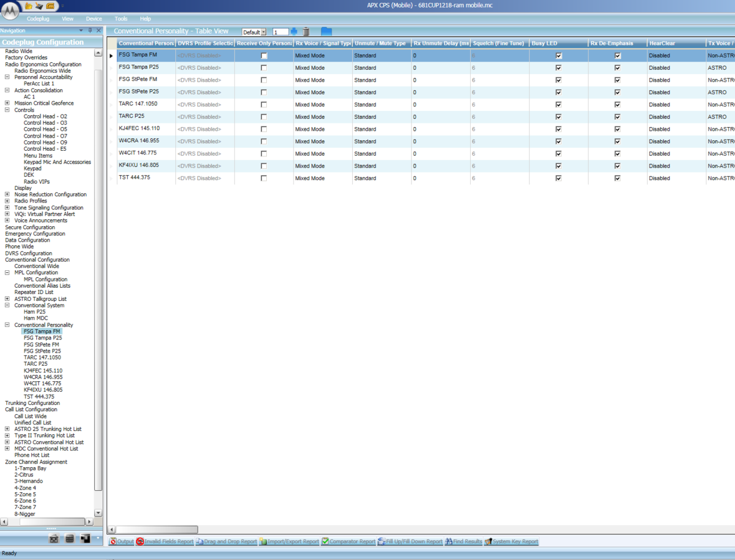Select W4CRA 146.955 in navigation tree
The image size is (735, 560).
(x=43, y=377)
